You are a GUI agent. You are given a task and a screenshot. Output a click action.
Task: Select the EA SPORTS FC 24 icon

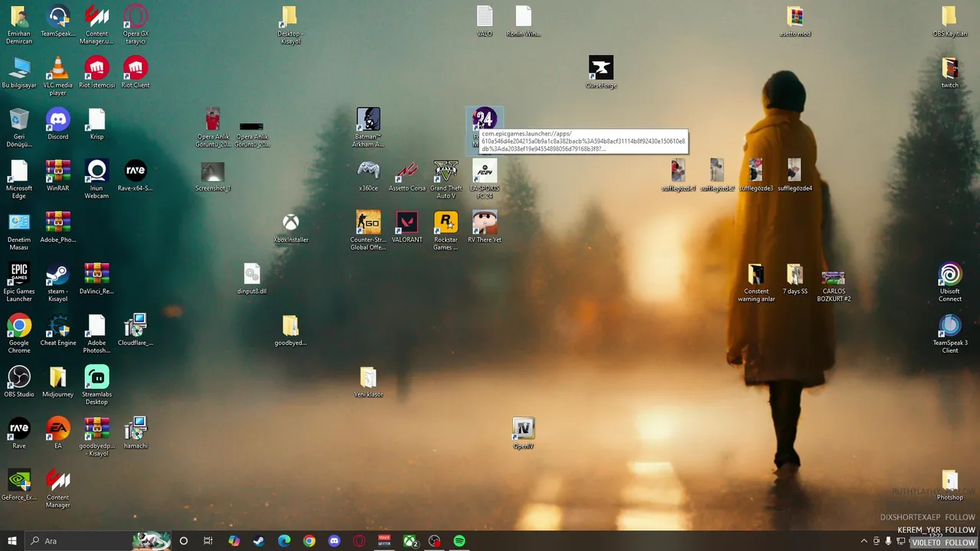tap(485, 180)
